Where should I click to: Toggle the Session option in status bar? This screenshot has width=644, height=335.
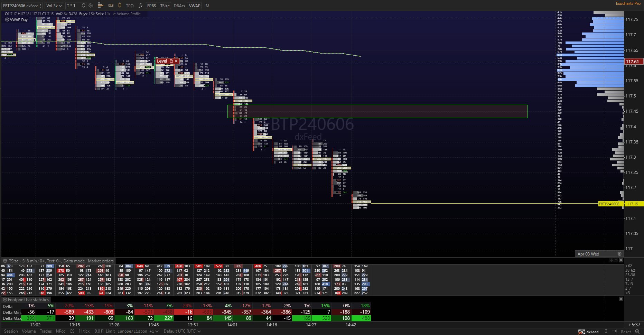(11, 331)
